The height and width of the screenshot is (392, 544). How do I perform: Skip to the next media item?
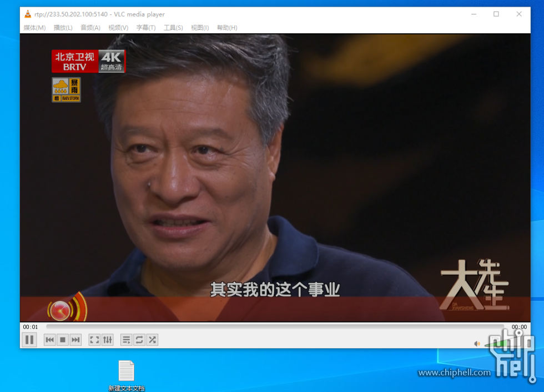pos(75,340)
